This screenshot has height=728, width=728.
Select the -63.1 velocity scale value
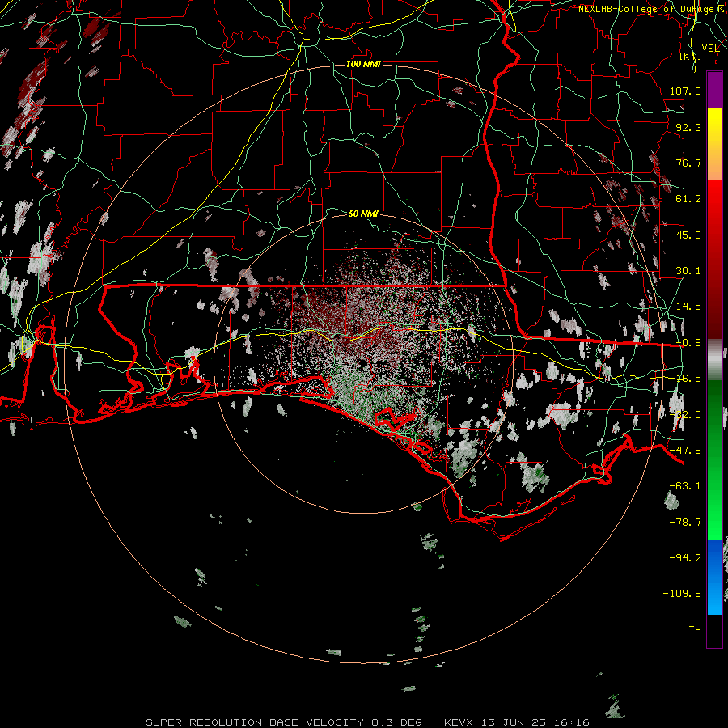pos(685,486)
